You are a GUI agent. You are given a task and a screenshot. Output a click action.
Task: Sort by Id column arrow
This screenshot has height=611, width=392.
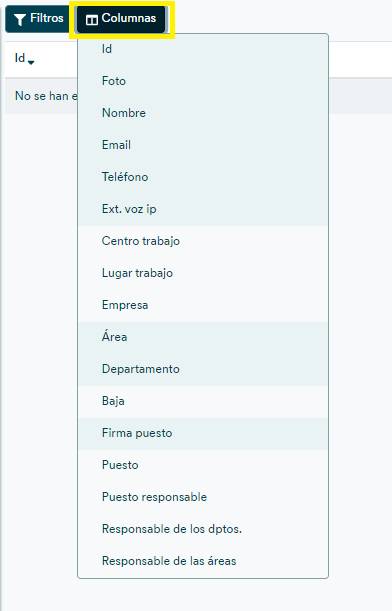31,62
